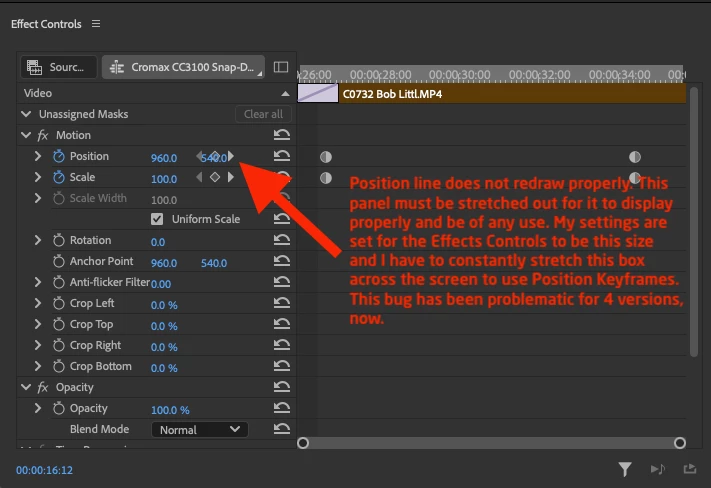
Task: Toggle Rotation animation stopwatch
Action: tap(58, 240)
